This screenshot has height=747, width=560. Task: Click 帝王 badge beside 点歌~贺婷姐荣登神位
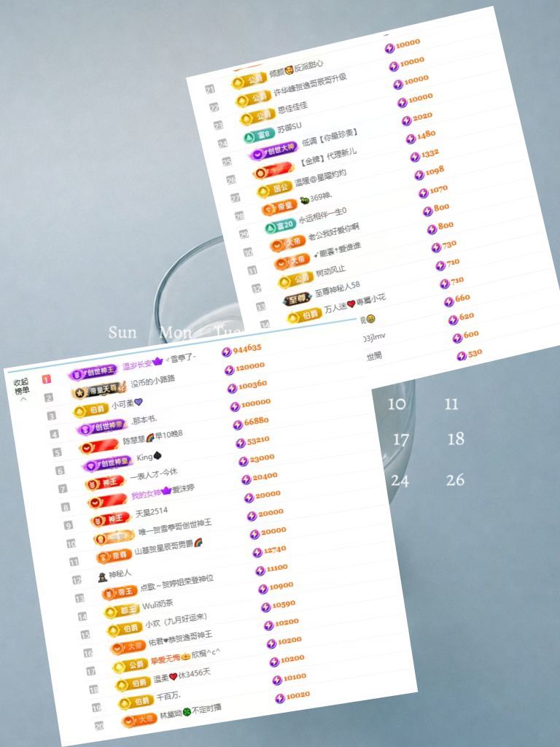point(120,592)
